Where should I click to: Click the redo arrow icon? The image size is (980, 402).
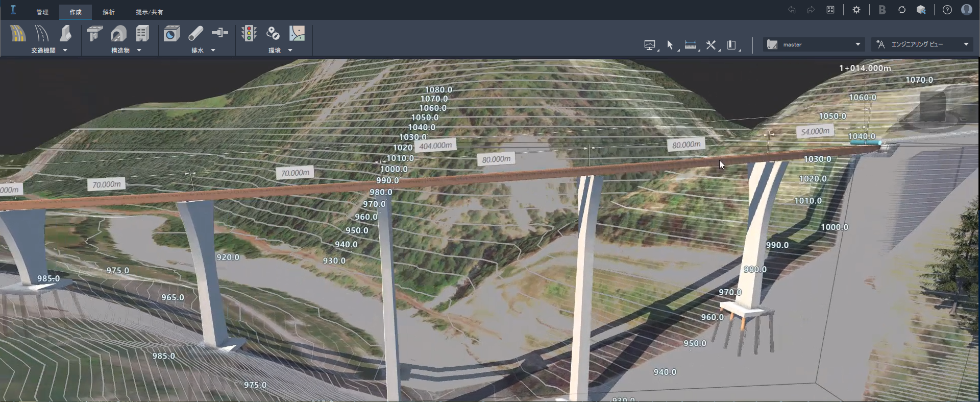(811, 10)
